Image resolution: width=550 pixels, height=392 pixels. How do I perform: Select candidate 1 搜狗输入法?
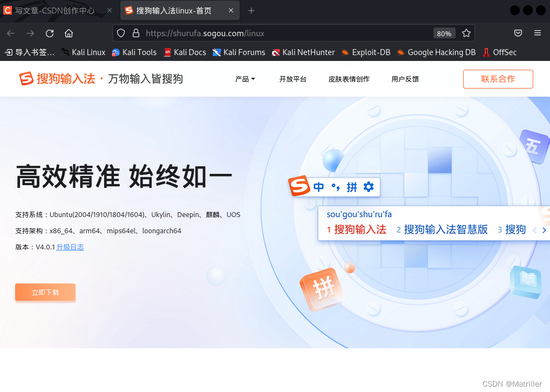(x=357, y=229)
